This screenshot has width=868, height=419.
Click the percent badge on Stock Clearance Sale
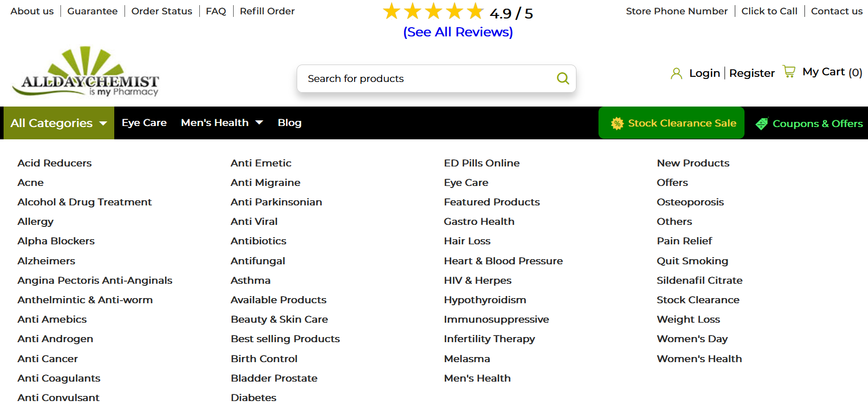(x=617, y=123)
